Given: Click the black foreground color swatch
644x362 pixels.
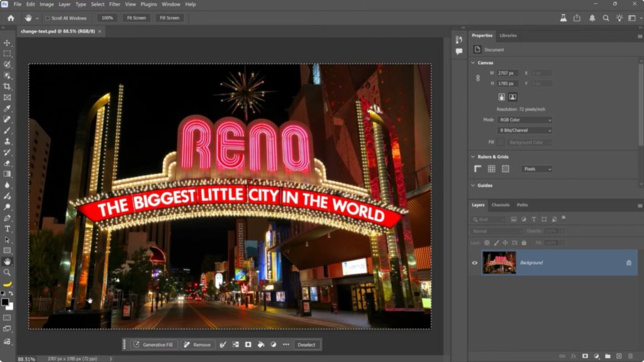Looking at the screenshot, I should click(4, 302).
